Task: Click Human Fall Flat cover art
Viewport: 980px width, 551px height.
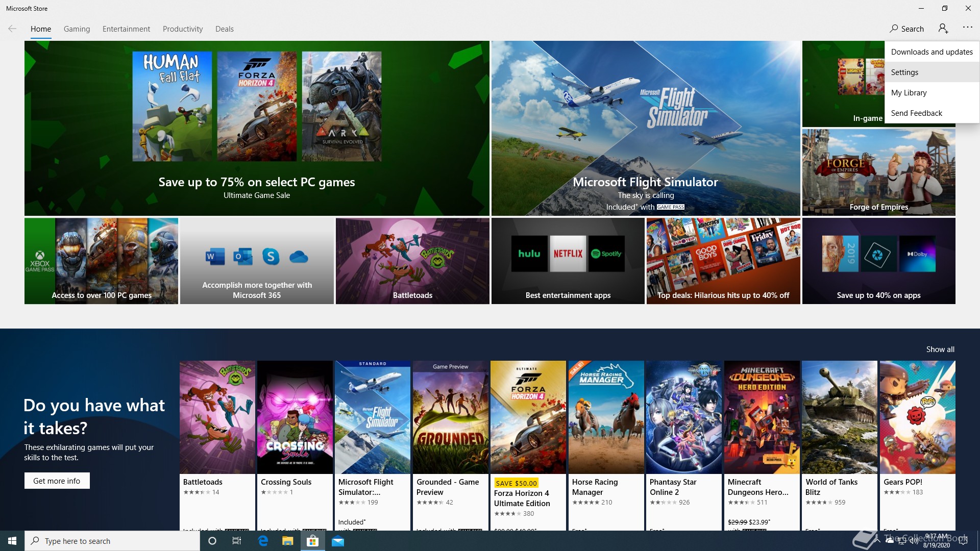Action: 172,106
